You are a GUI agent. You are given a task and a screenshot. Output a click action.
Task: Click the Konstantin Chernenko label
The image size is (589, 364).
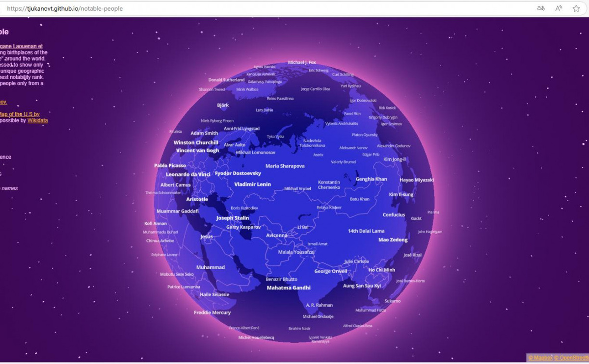pyautogui.click(x=329, y=185)
